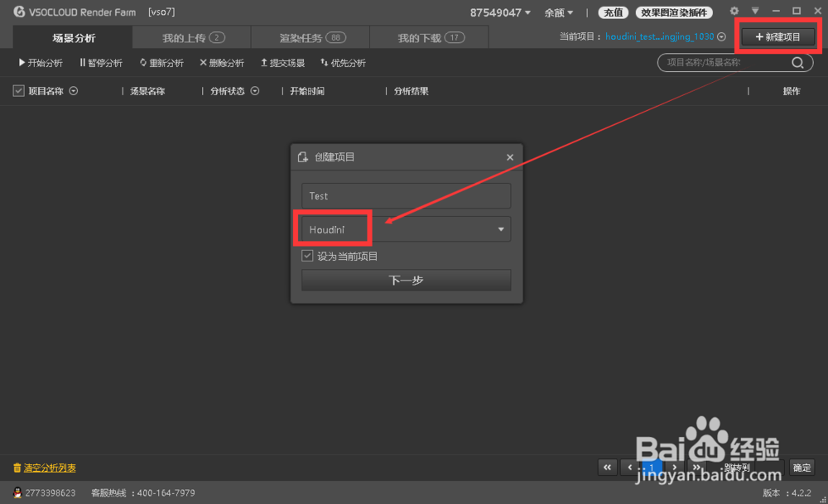The height and width of the screenshot is (504, 828).
Task: Click the Recharge (充值) button
Action: pos(613,12)
